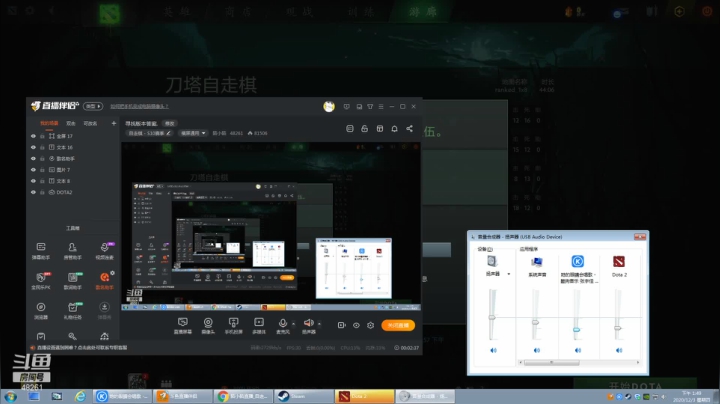
Task: Open the 直播伴侣 hamburger menu in the title bar
Action: pos(381,107)
